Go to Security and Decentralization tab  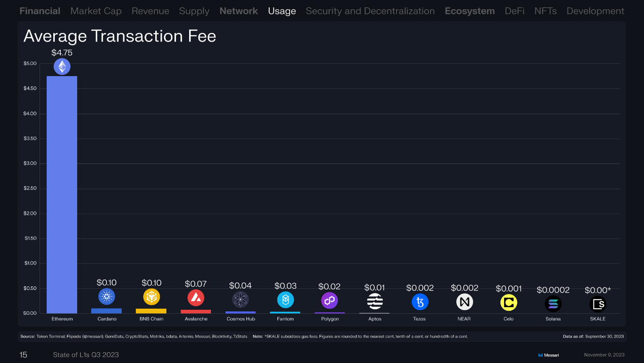370,11
